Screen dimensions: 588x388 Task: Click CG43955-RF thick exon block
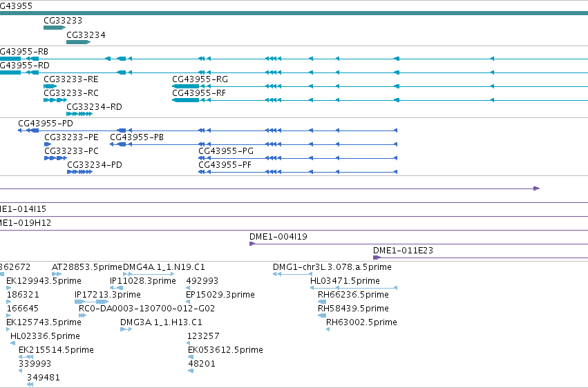tap(185, 100)
